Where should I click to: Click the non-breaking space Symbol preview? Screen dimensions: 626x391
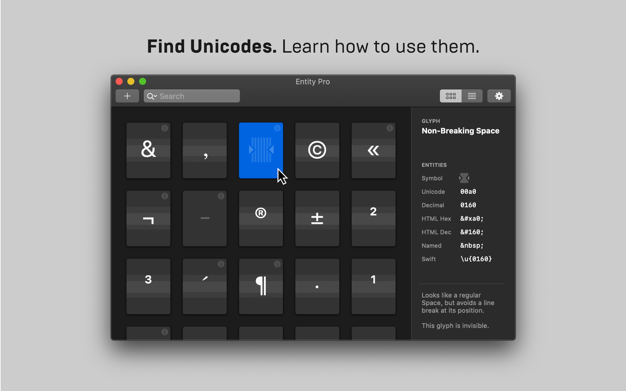pos(464,178)
